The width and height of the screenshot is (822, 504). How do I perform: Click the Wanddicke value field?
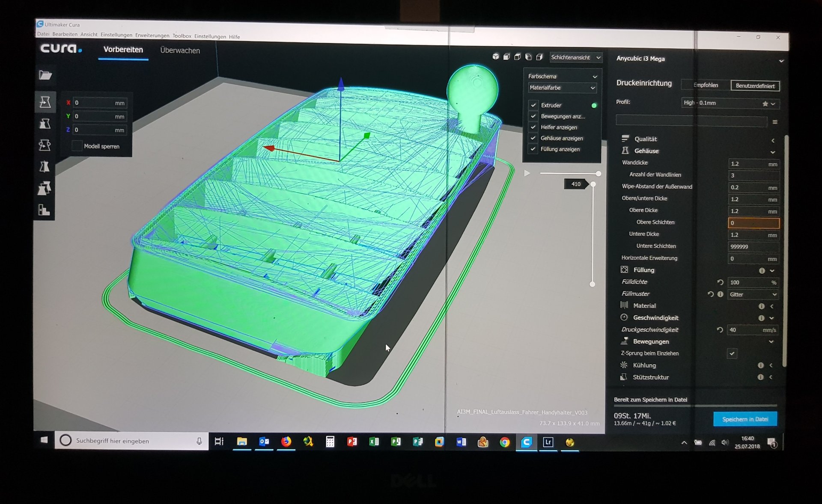[x=753, y=164]
